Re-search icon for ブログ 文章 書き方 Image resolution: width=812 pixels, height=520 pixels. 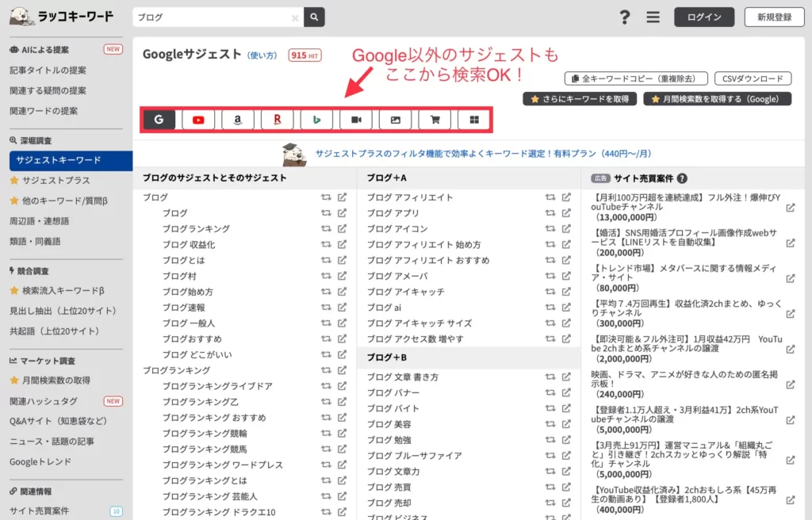(550, 377)
